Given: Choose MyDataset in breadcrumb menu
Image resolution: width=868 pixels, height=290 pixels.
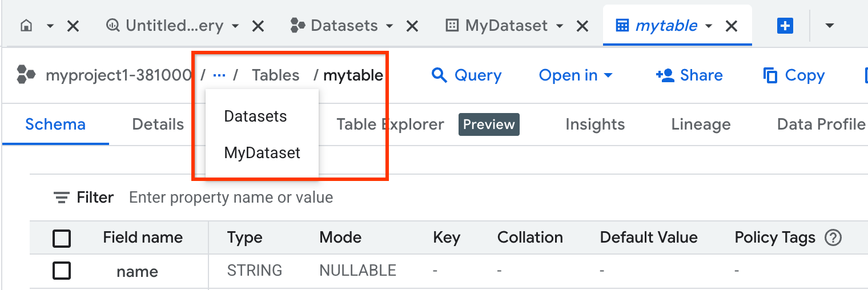Looking at the screenshot, I should coord(262,153).
